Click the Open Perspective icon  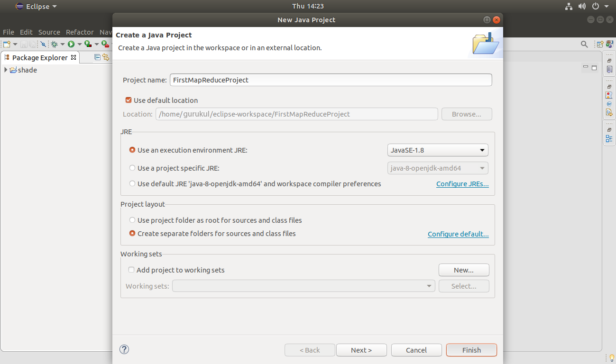pyautogui.click(x=600, y=44)
